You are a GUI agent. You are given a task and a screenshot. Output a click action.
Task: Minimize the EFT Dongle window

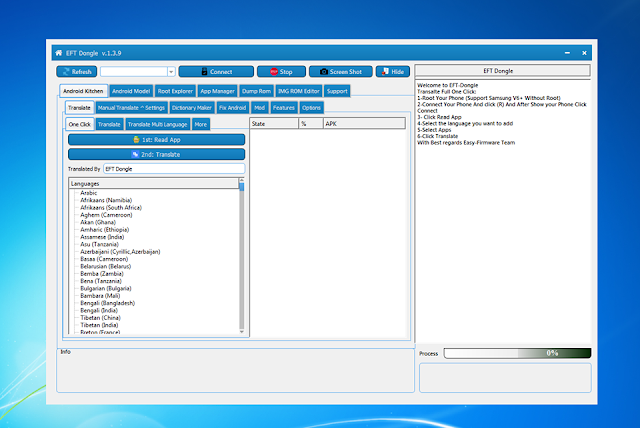point(567,53)
